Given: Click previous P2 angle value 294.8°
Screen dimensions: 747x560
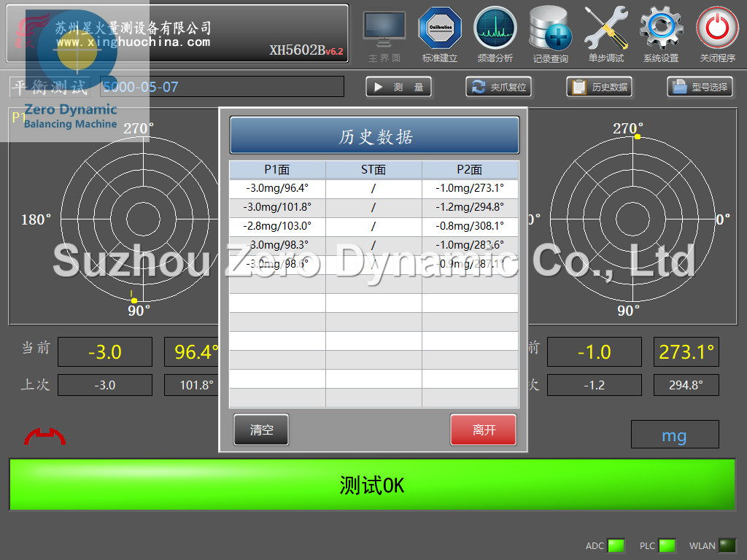Looking at the screenshot, I should [x=686, y=385].
